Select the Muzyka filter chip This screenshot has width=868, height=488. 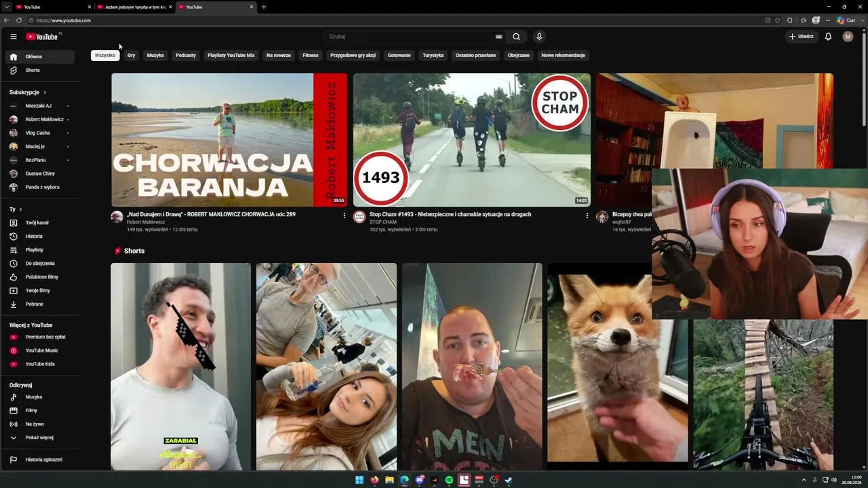click(155, 56)
